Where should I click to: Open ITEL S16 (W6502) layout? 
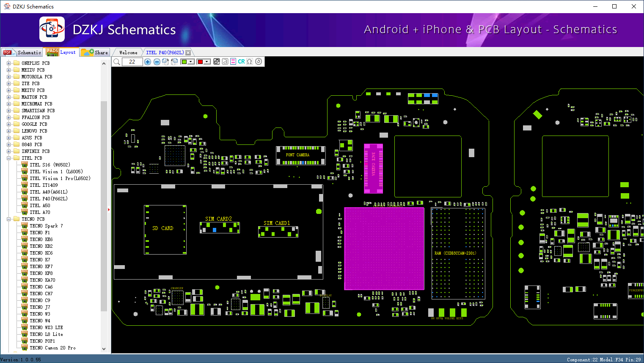coord(50,165)
